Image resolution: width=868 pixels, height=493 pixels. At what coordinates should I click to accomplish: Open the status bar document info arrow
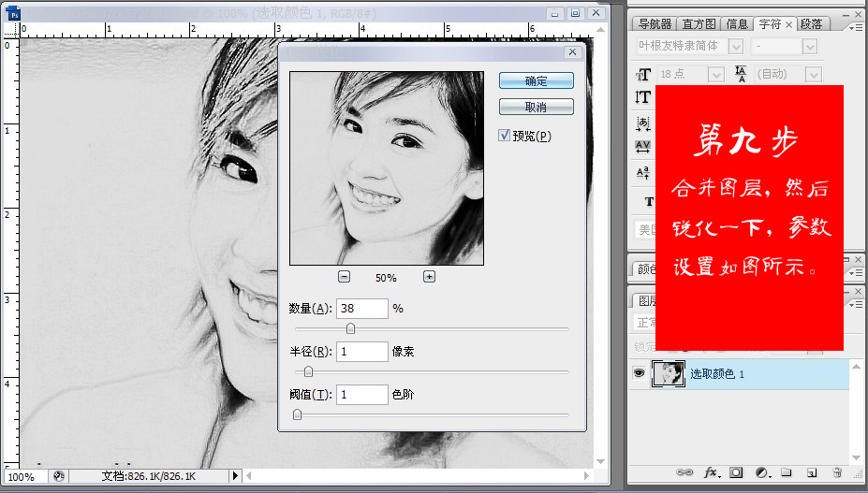coord(235,475)
